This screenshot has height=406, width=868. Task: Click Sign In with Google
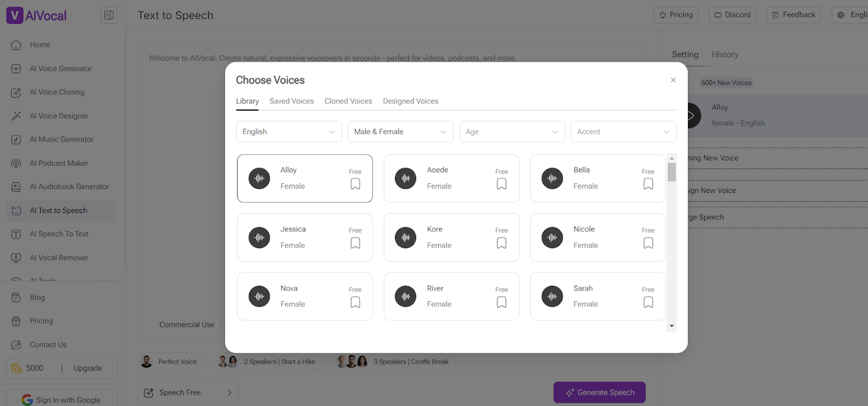62,400
